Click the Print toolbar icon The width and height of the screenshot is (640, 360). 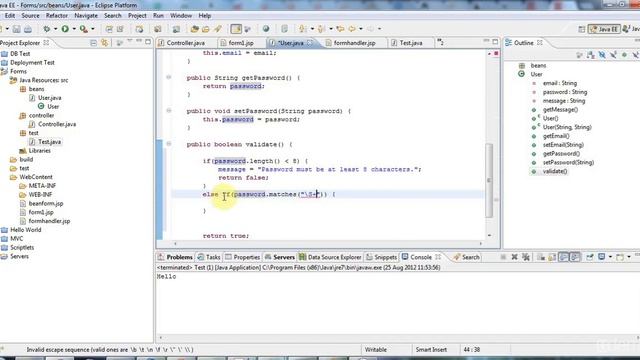point(28,29)
